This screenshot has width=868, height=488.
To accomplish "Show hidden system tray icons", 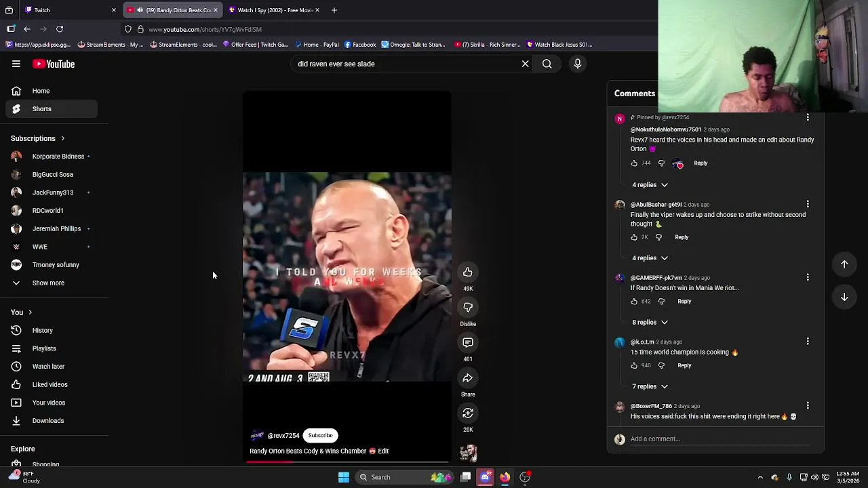I will [760, 477].
